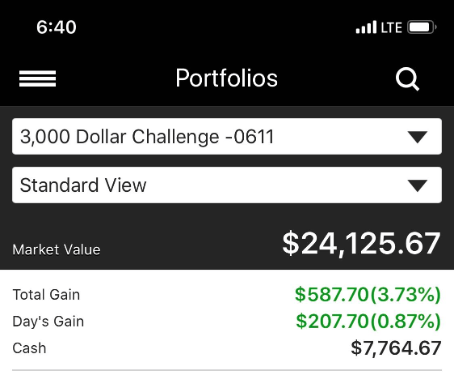Tap the divider line below Cash row
Image resolution: width=455 pixels, height=379 pixels.
[x=227, y=370]
